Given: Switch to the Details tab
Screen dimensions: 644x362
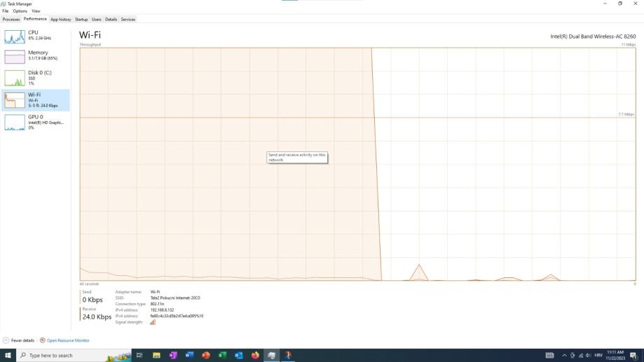Looking at the screenshot, I should pos(111,20).
